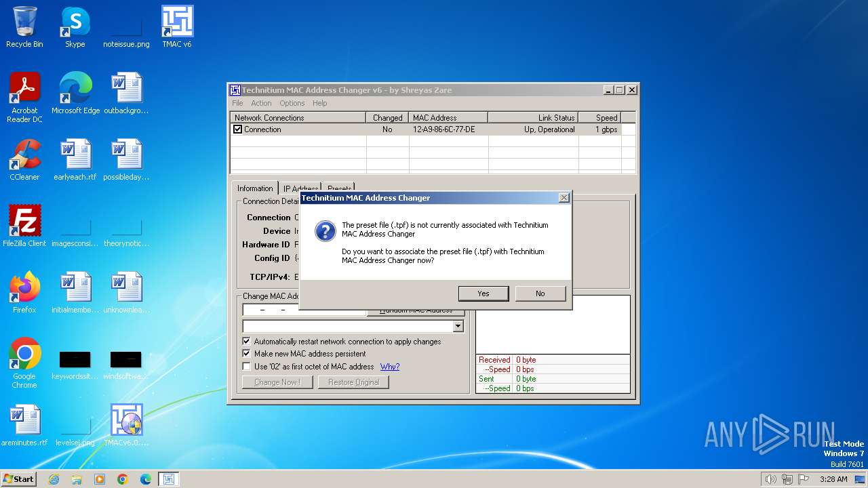The width and height of the screenshot is (868, 488).
Task: Click Yes to associate preset file
Action: 484,293
